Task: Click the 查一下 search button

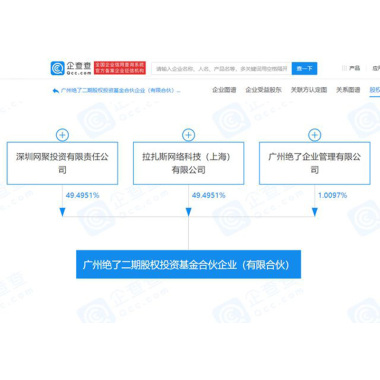Action: (x=304, y=69)
